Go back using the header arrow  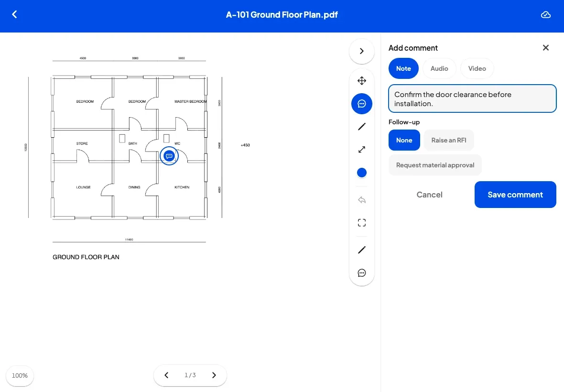14,14
